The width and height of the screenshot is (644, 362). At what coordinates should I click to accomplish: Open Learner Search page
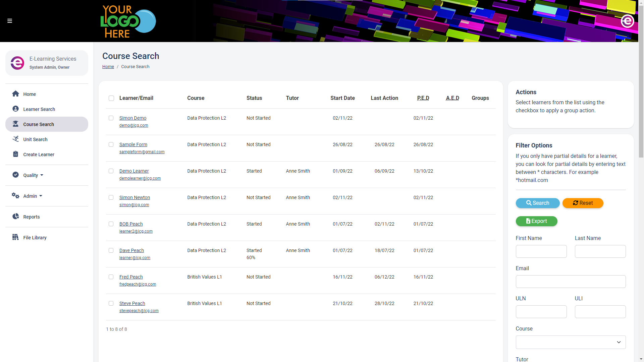pos(47,109)
